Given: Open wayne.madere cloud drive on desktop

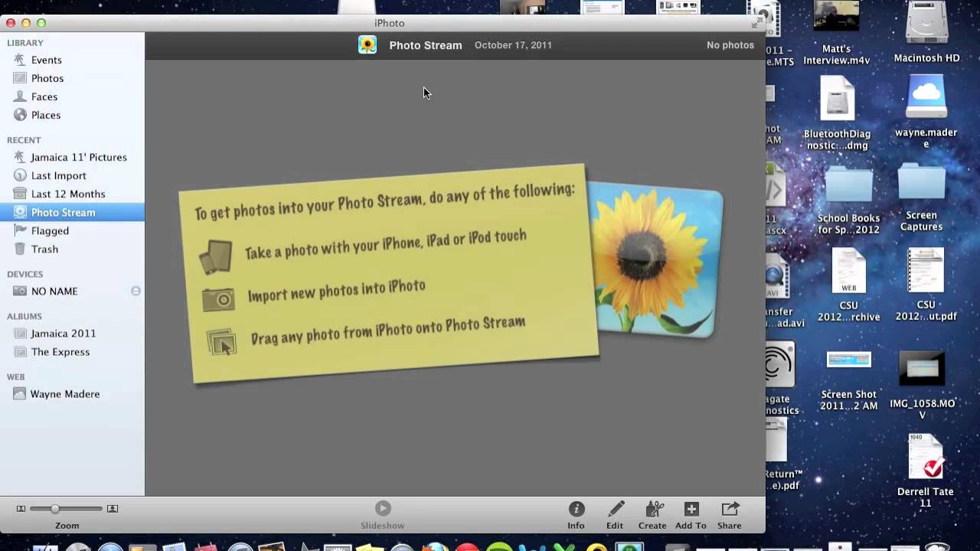Looking at the screenshot, I should point(926,112).
